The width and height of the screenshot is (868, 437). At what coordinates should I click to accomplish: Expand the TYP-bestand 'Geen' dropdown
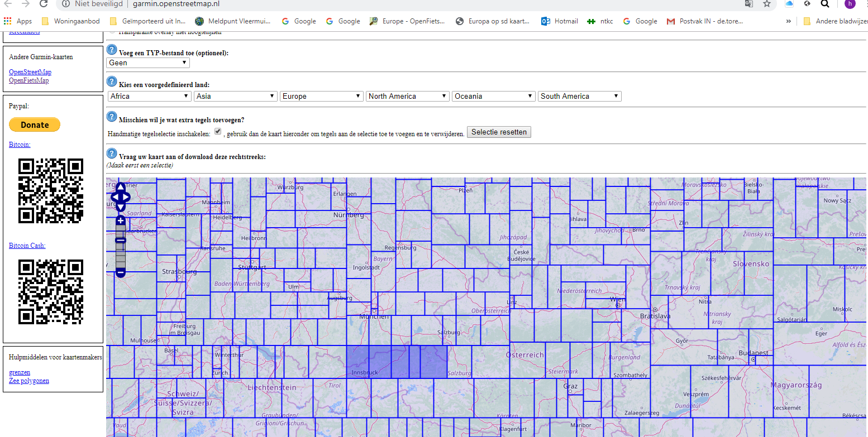[x=148, y=63]
